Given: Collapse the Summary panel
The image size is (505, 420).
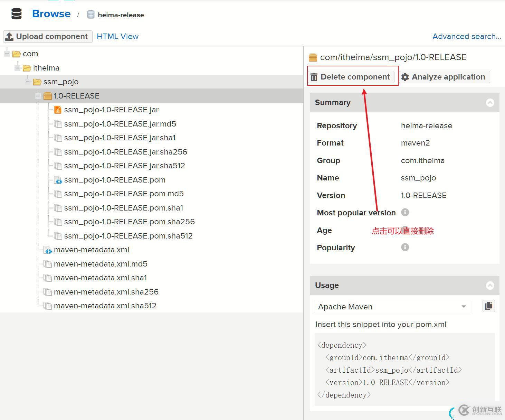Looking at the screenshot, I should 490,103.
